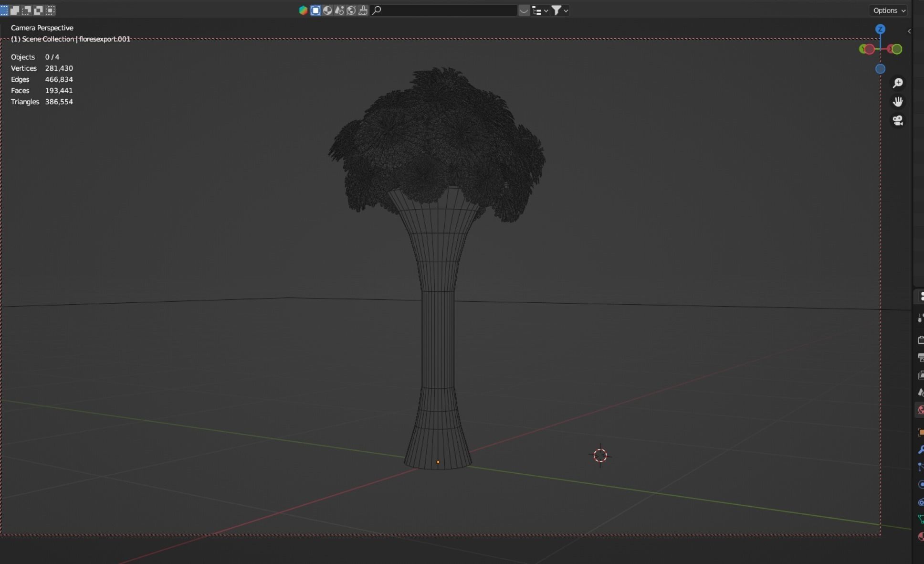Click the green circle on gizmo's right
The image size is (924, 564).
coord(897,49)
